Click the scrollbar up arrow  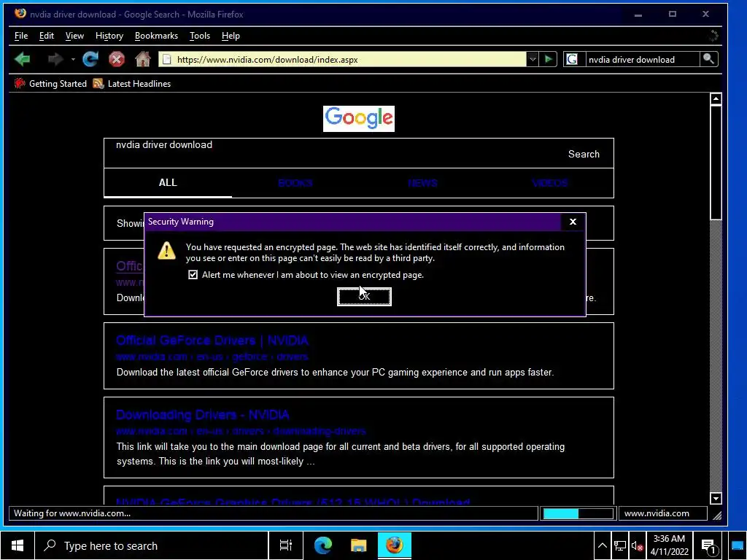point(716,99)
